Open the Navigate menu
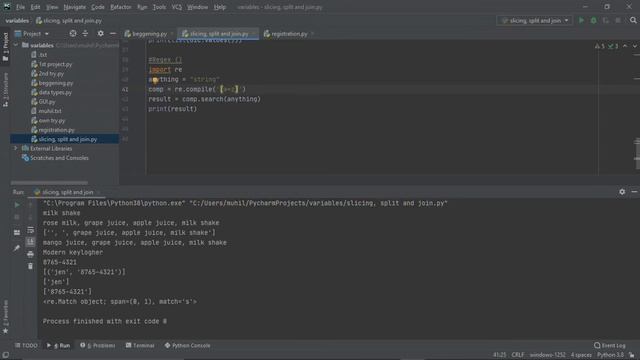 (75, 7)
